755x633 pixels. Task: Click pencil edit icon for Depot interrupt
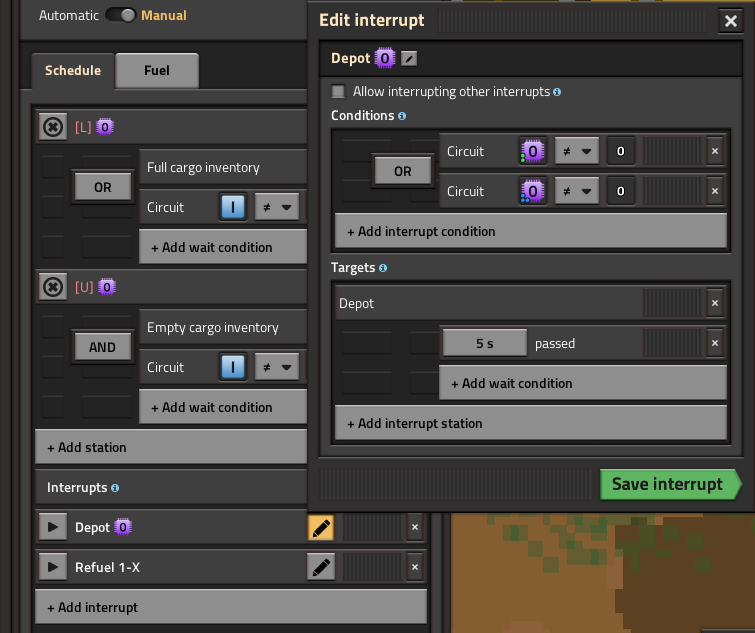pos(321,528)
